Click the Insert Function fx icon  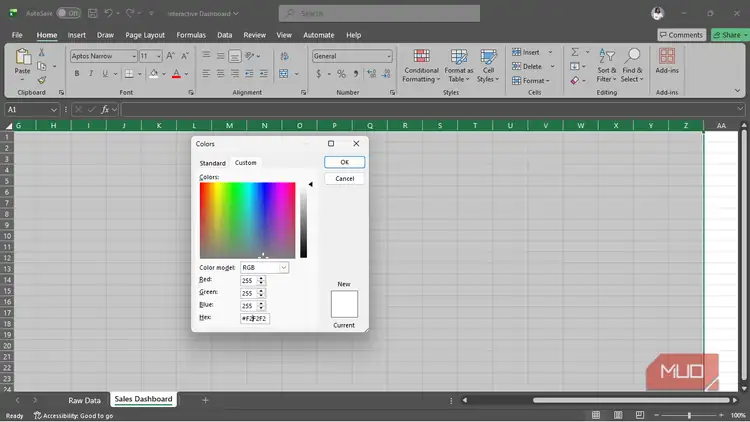pos(105,110)
